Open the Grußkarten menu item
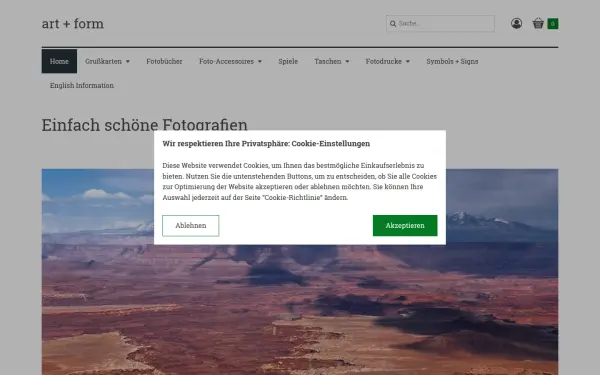Image resolution: width=600 pixels, height=375 pixels. [x=103, y=61]
